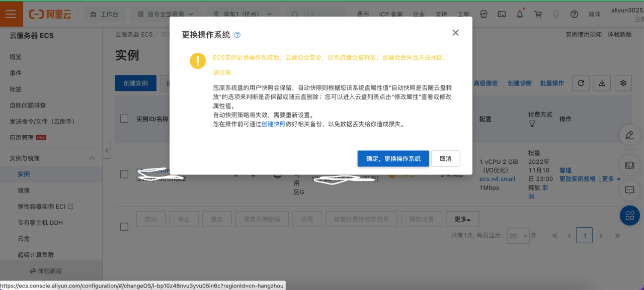
Task: Click the download export icon
Action: [x=602, y=83]
